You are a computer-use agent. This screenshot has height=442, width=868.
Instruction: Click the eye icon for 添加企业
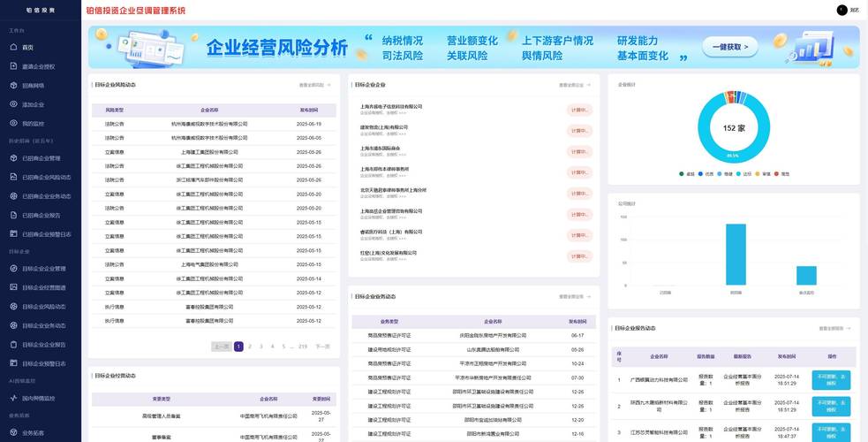tap(14, 104)
